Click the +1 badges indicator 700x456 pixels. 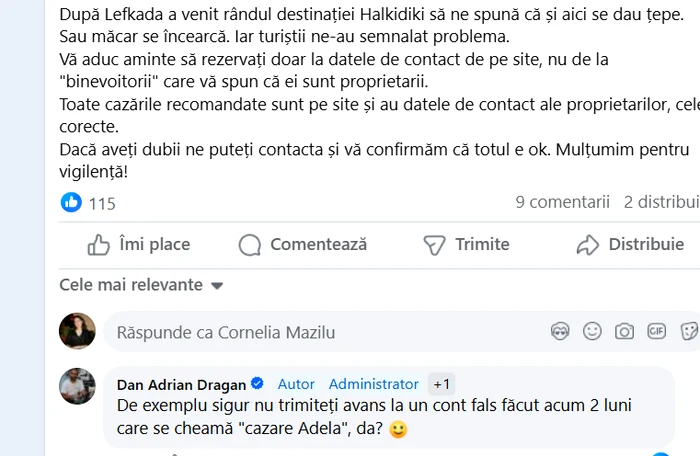(442, 384)
